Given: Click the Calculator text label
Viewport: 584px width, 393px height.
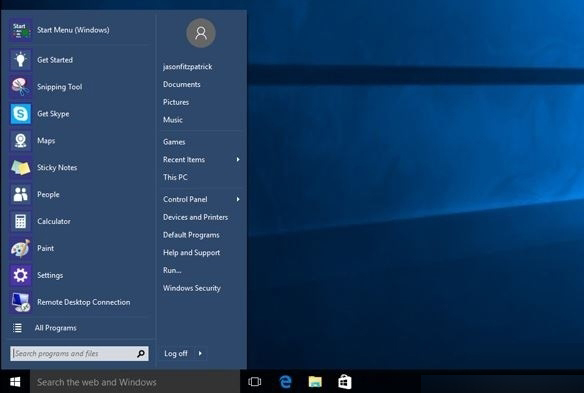Looking at the screenshot, I should coord(54,221).
